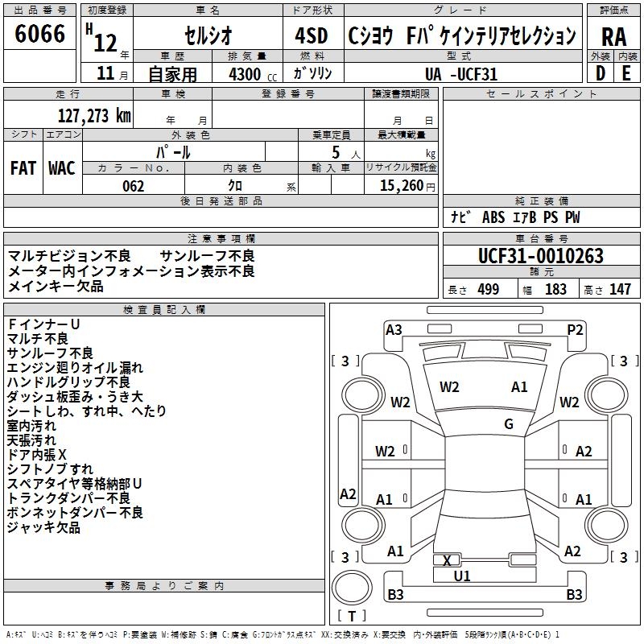Click the B3 rear-left bumper mark

pyautogui.click(x=395, y=594)
